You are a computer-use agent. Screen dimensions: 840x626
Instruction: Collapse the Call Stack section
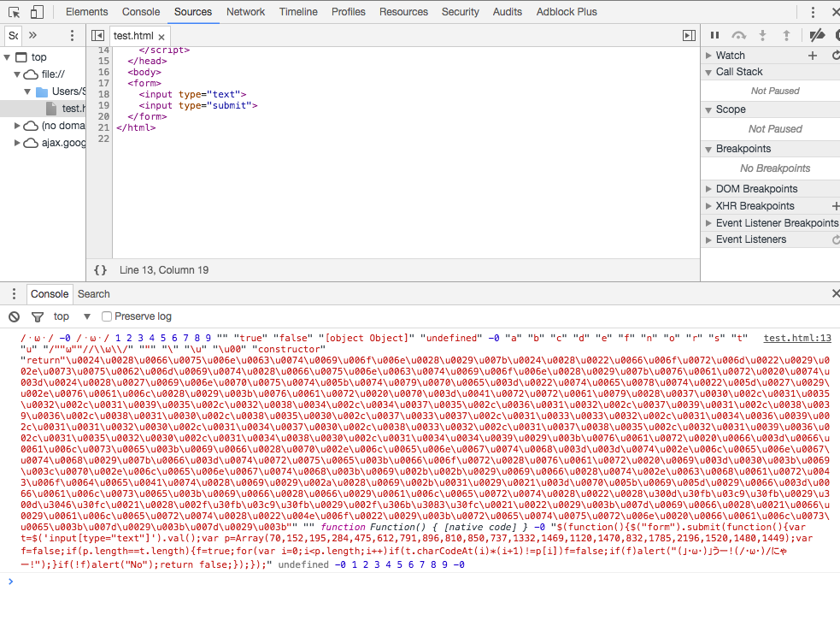coord(708,72)
